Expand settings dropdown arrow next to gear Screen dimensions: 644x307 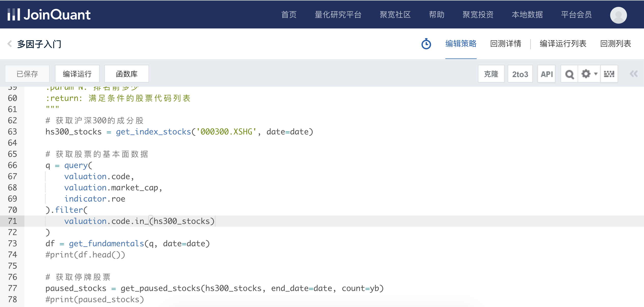[x=596, y=74]
